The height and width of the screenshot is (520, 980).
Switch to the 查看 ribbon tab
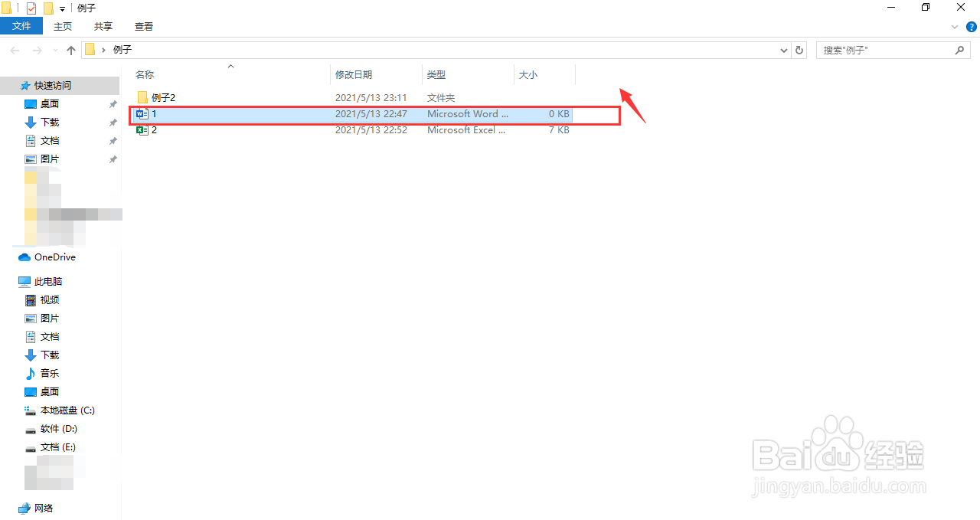144,26
